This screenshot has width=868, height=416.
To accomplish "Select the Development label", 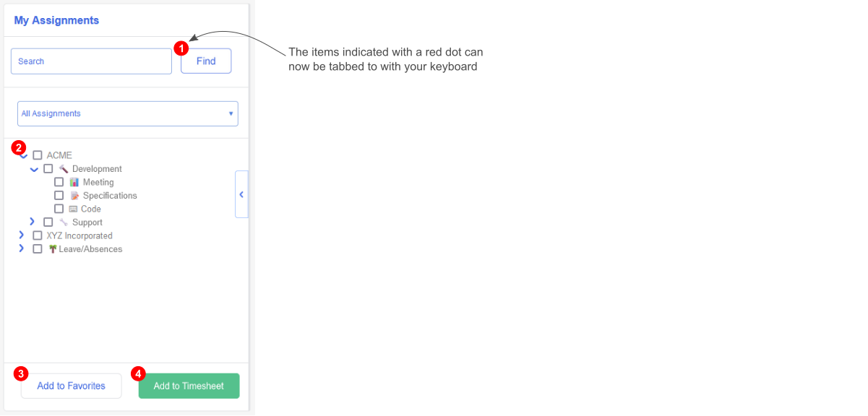I will 97,169.
